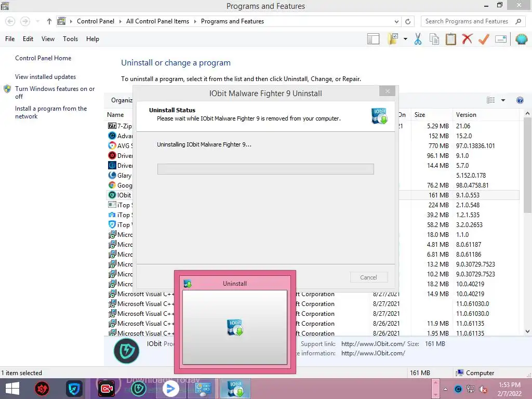Open the View menu
Viewport: 532px width, 399px height.
(48, 39)
